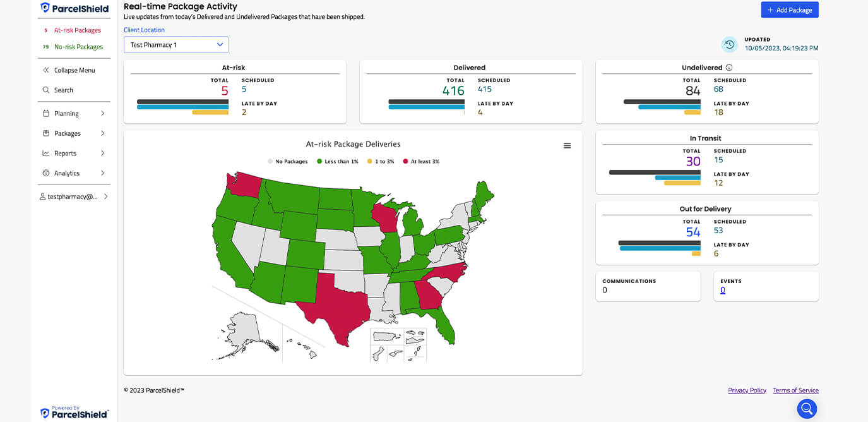Open the Test Pharmacy 1 location dropdown
The image size is (868, 422).
[x=175, y=45]
